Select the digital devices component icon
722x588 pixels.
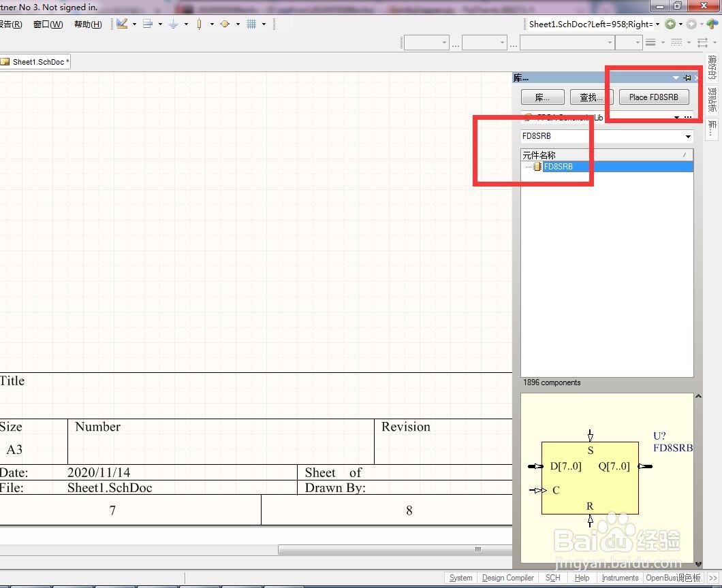pyautogui.click(x=200, y=24)
